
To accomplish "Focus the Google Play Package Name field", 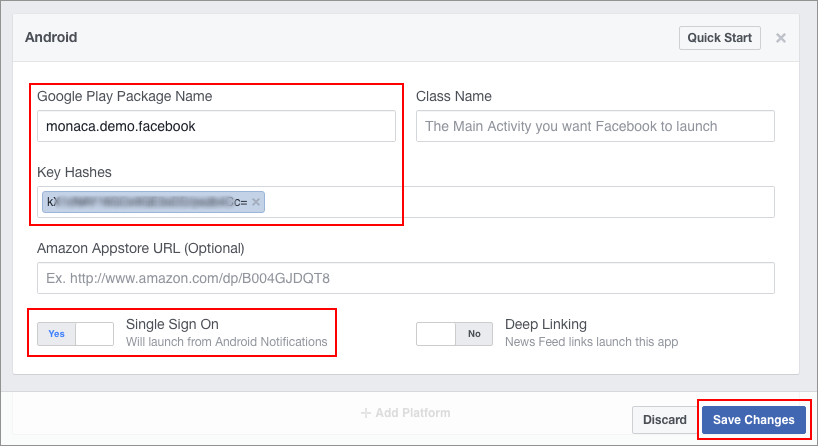I will click(216, 126).
